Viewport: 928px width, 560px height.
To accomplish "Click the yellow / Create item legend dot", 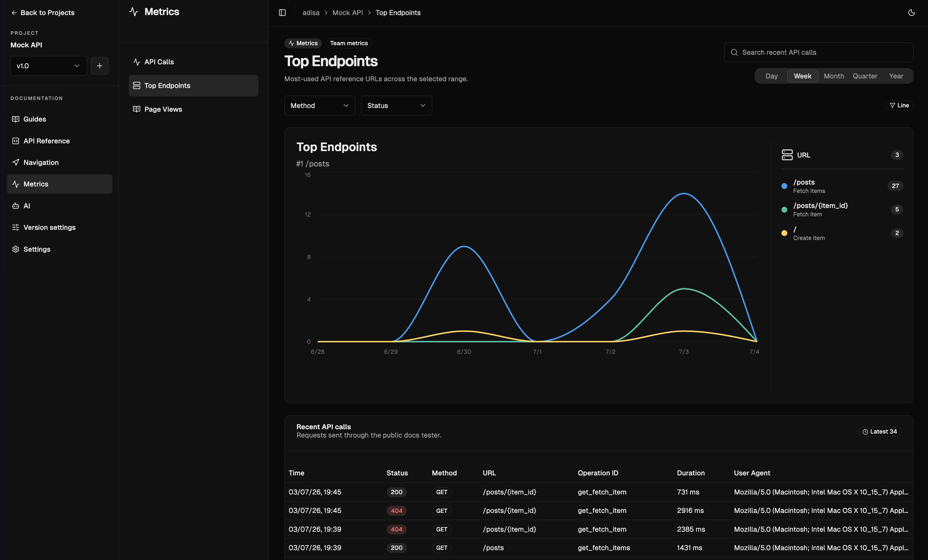I will (784, 233).
